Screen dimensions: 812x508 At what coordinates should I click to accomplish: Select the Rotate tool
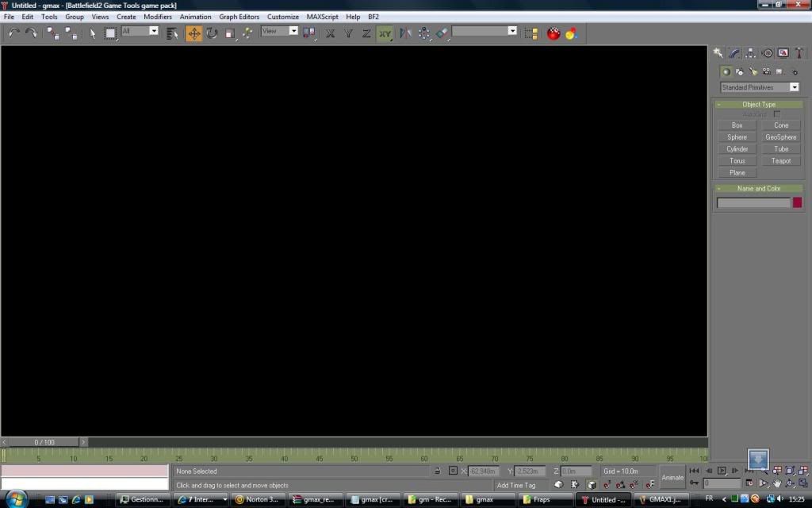212,33
